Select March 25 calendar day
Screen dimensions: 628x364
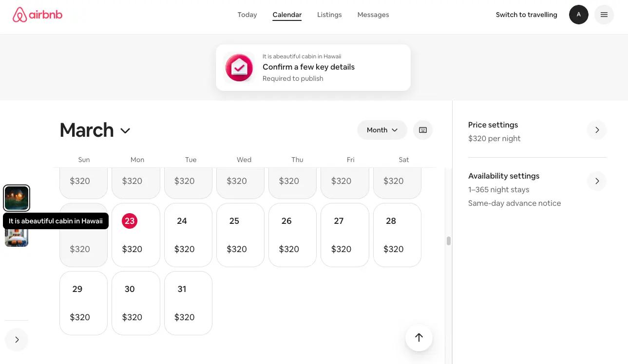pos(240,235)
